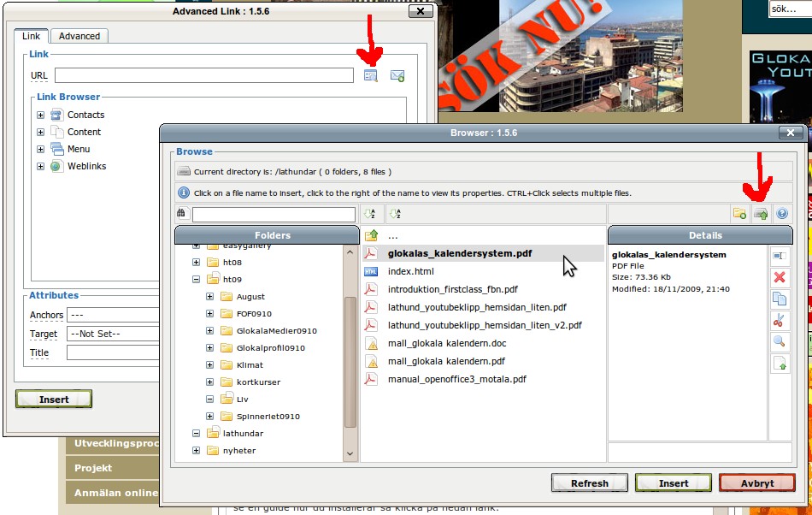Click the Browser file search field

[x=274, y=214]
